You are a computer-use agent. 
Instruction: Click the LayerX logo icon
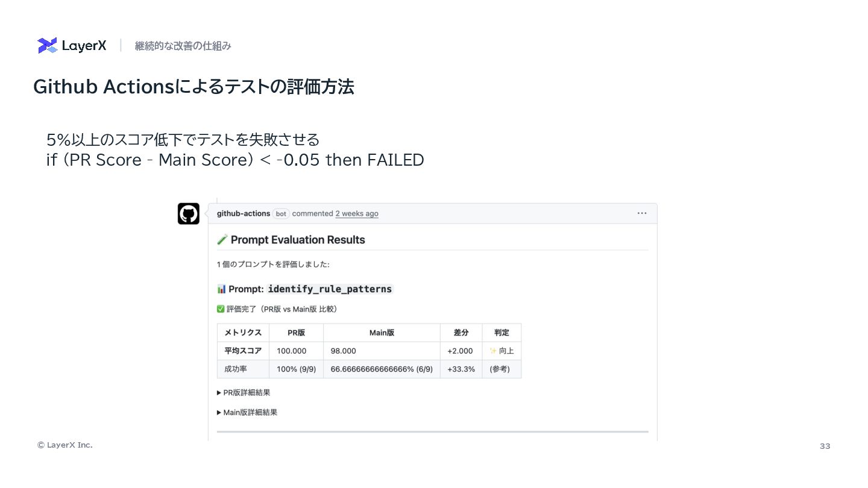click(47, 46)
